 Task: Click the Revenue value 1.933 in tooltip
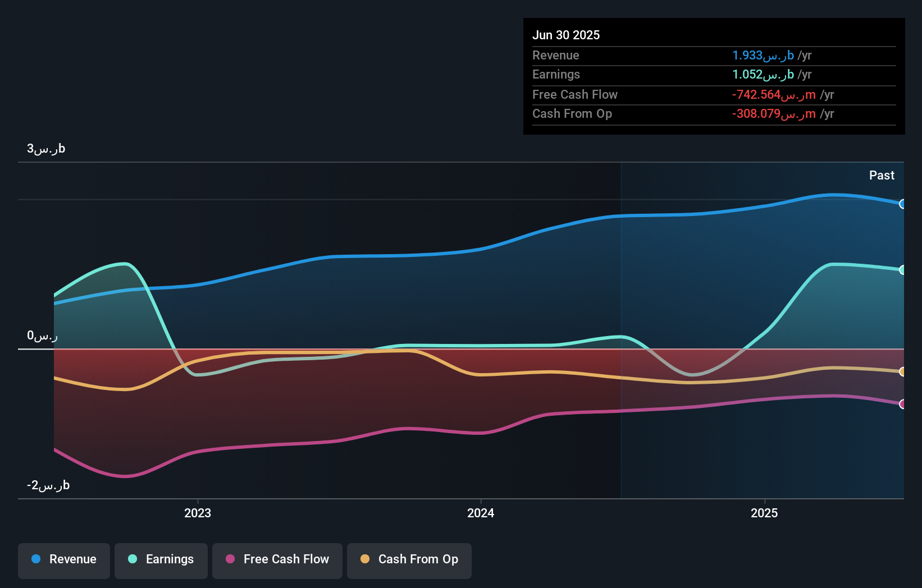pyautogui.click(x=763, y=55)
